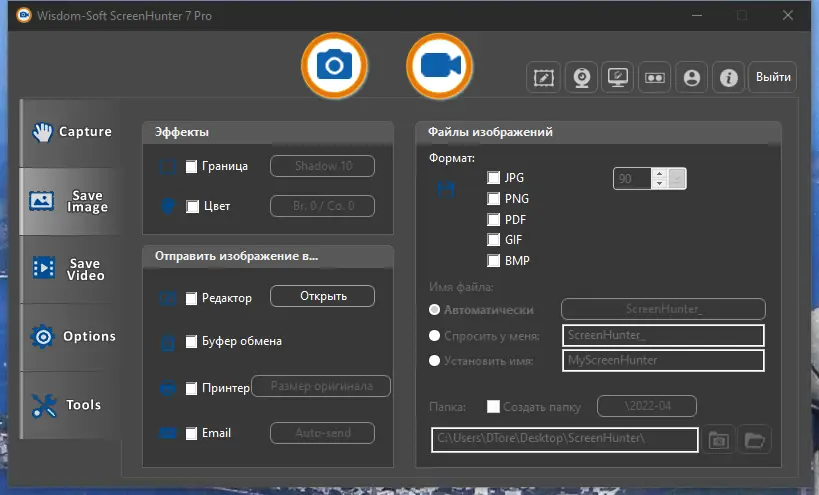Screen dimensions: 819x495
Task: Increase JPG quality with up arrow
Action: (x=660, y=174)
